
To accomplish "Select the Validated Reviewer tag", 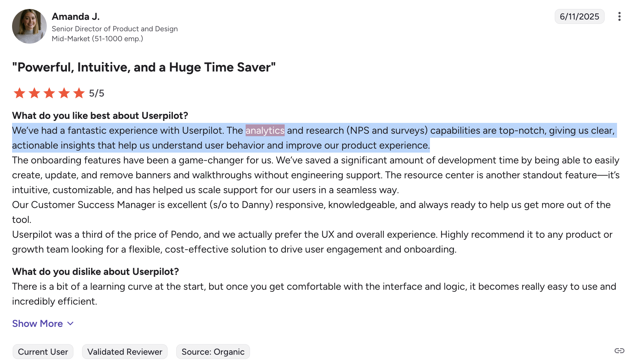I will pos(125,352).
